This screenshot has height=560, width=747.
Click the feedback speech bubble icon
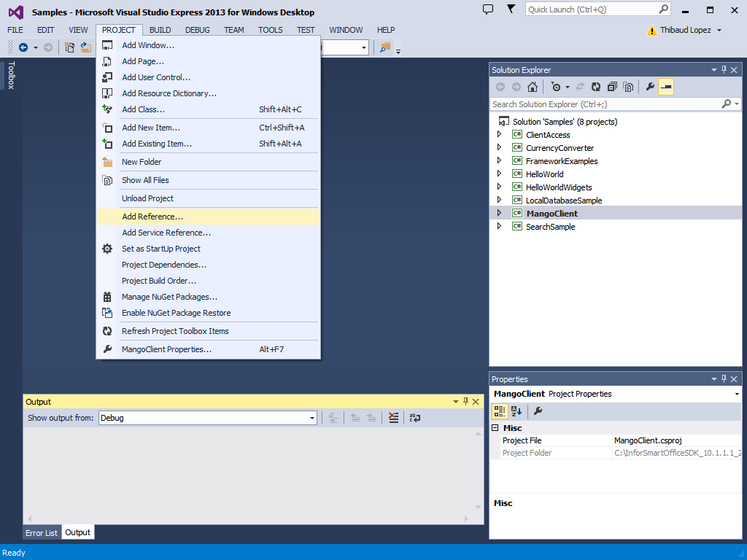tap(488, 9)
